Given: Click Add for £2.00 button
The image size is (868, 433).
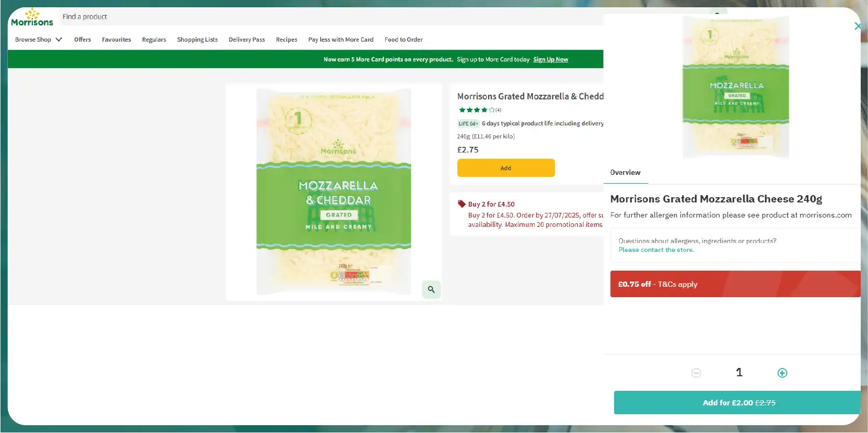Looking at the screenshot, I should click(737, 403).
